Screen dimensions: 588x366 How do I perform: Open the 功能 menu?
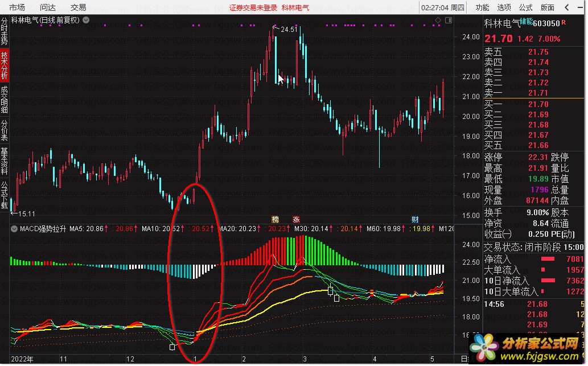coord(482,7)
